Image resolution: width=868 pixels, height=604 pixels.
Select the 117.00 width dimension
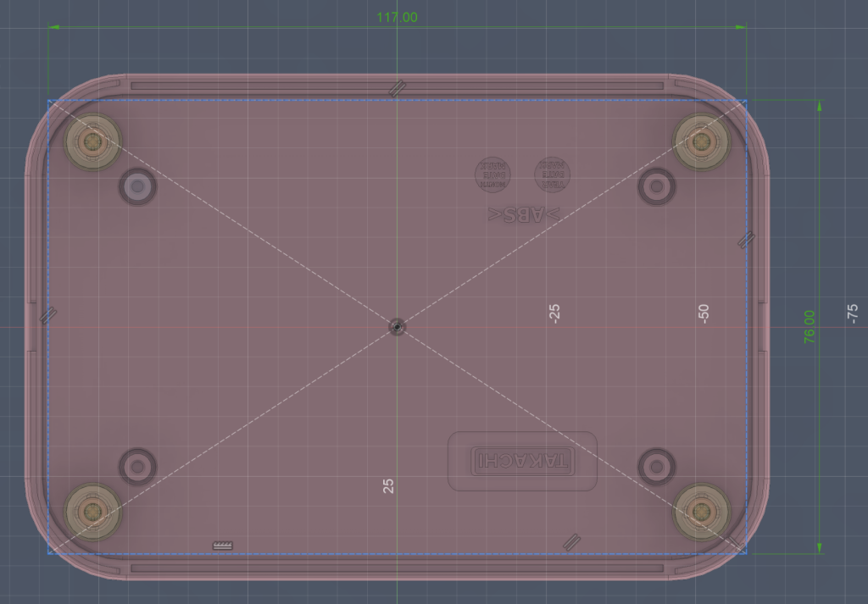click(397, 17)
